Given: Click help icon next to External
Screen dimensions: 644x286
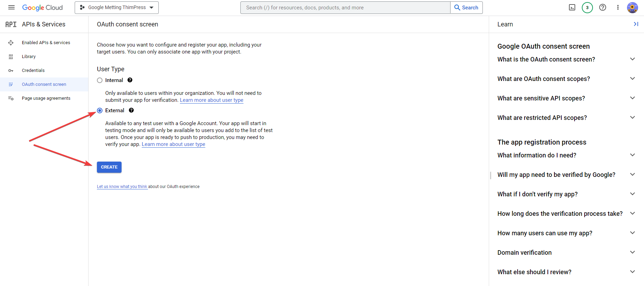Looking at the screenshot, I should 131,110.
